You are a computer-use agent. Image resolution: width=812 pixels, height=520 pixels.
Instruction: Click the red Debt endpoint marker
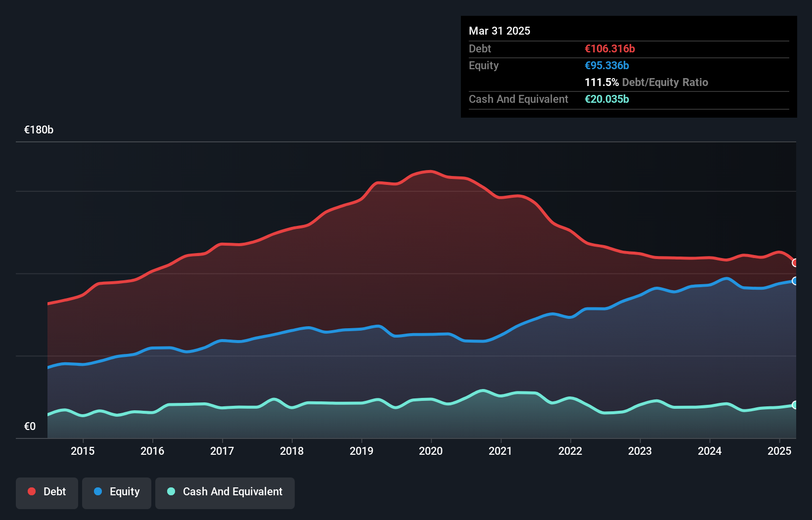[x=795, y=263]
